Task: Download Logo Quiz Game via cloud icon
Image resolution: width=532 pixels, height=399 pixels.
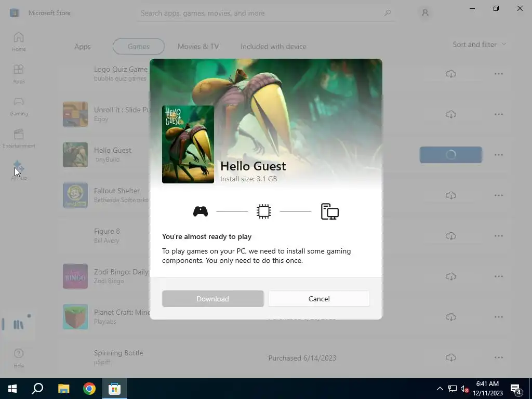Action: tap(450, 74)
